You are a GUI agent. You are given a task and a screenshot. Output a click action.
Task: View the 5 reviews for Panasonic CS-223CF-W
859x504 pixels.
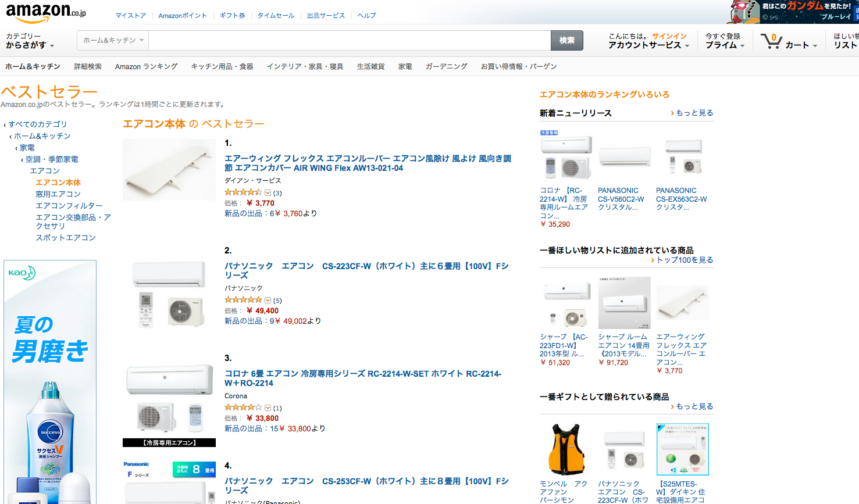pyautogui.click(x=277, y=301)
